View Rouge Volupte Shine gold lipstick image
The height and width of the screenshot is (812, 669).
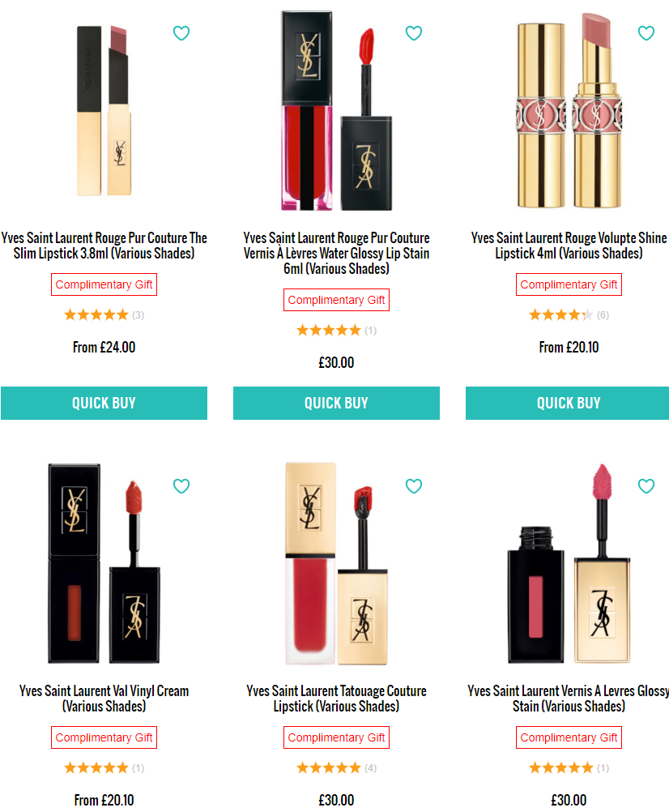click(x=569, y=110)
